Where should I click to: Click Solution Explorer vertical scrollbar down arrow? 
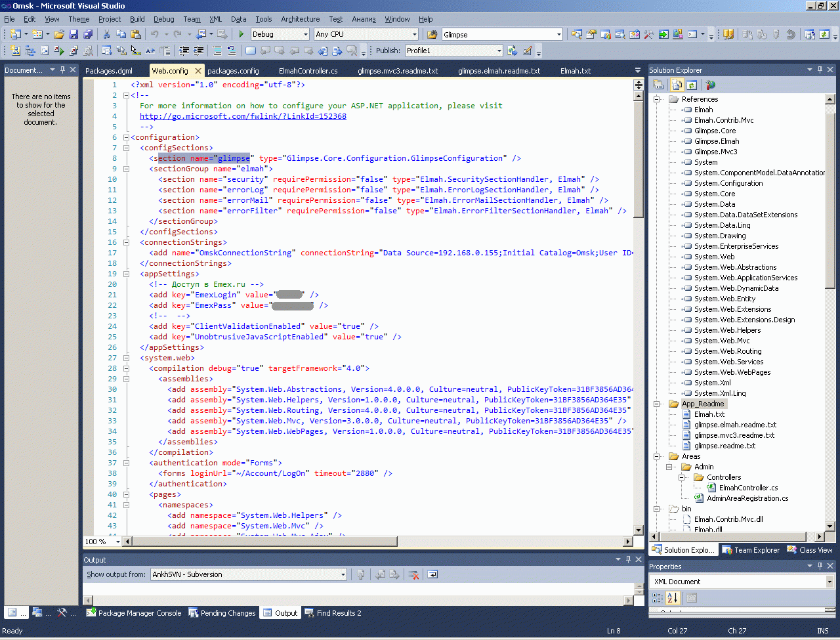pyautogui.click(x=830, y=526)
